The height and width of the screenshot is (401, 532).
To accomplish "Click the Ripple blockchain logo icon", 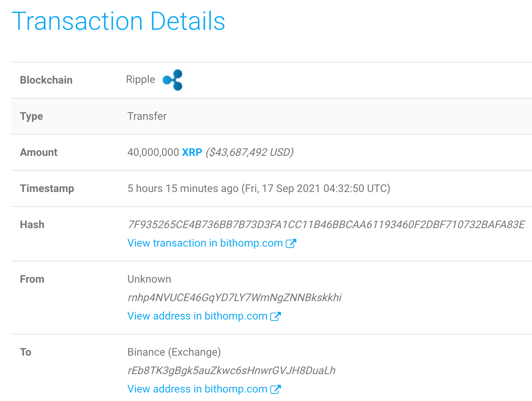I will tap(173, 80).
